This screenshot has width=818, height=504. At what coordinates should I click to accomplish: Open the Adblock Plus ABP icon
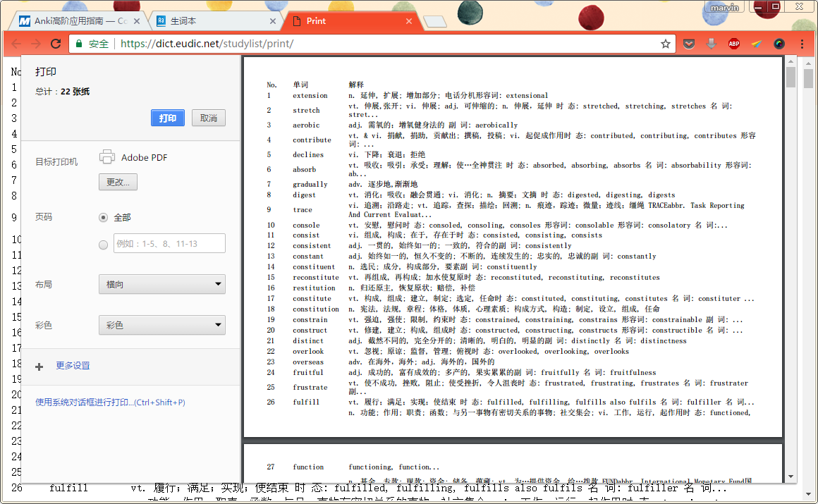(x=734, y=44)
